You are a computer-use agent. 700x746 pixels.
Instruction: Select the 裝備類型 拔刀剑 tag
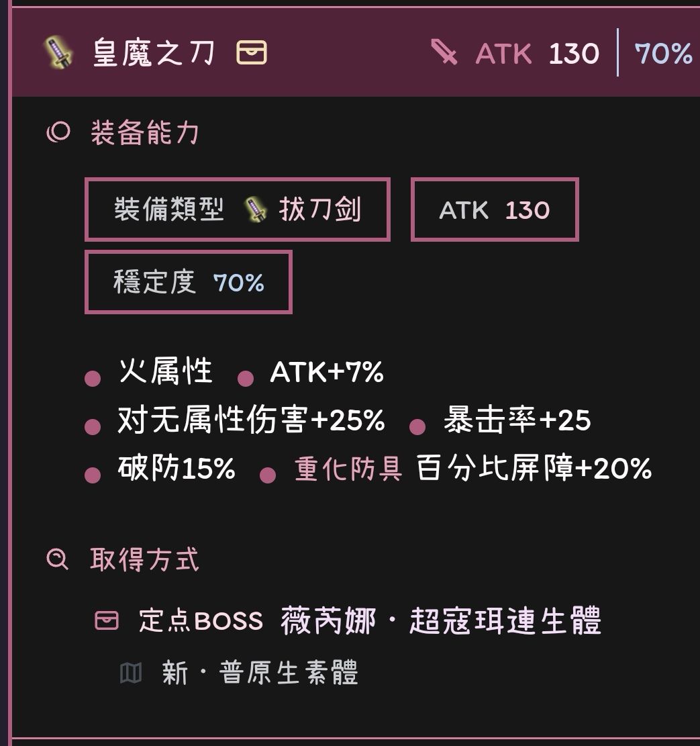(x=238, y=210)
